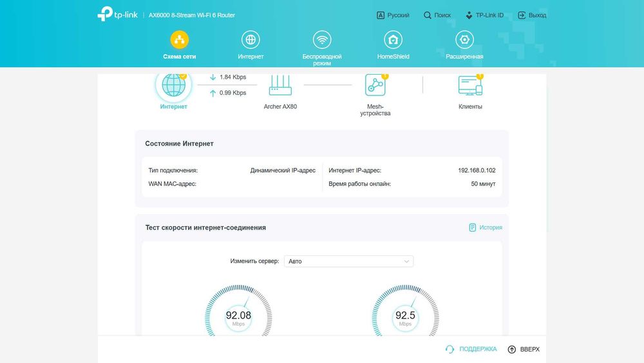Expand server list via dropdown chevron
Screen dimensions: 644x363
coord(406,262)
